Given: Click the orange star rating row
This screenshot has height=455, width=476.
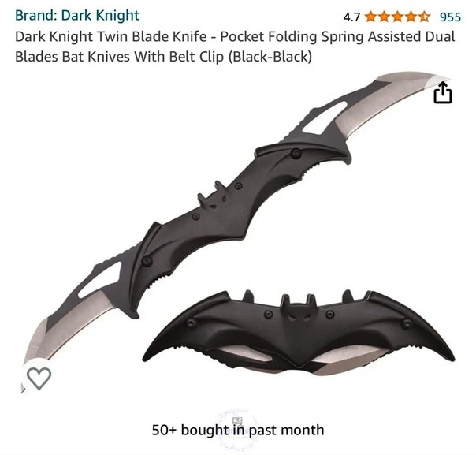Looking at the screenshot, I should (x=398, y=17).
